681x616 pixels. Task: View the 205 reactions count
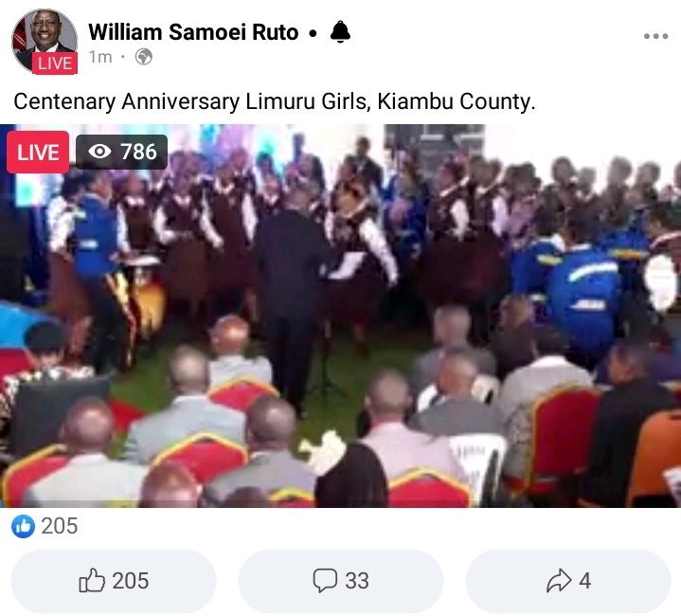[60, 526]
